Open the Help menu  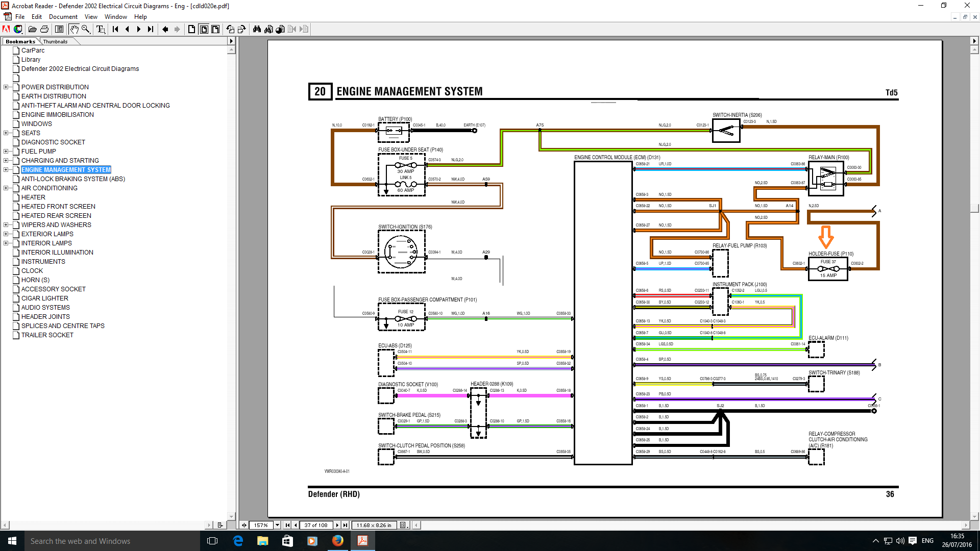[140, 17]
